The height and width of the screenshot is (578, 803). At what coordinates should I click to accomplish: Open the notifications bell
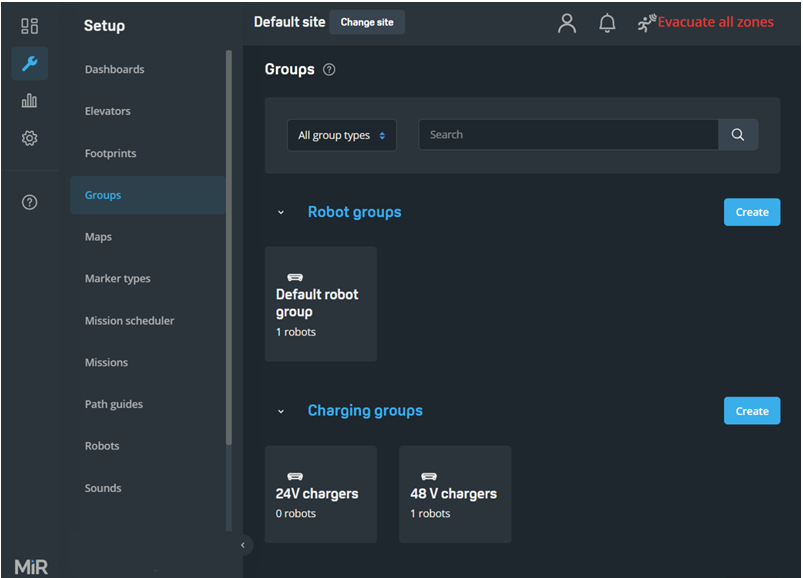pos(607,23)
